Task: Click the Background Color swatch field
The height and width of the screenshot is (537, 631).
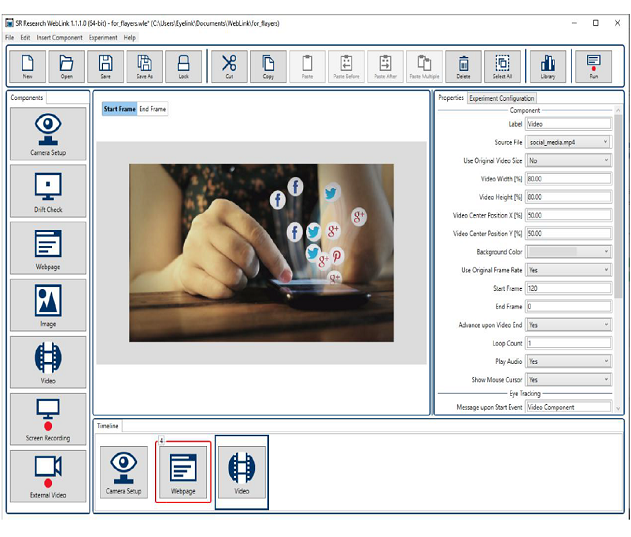Action: 553,252
